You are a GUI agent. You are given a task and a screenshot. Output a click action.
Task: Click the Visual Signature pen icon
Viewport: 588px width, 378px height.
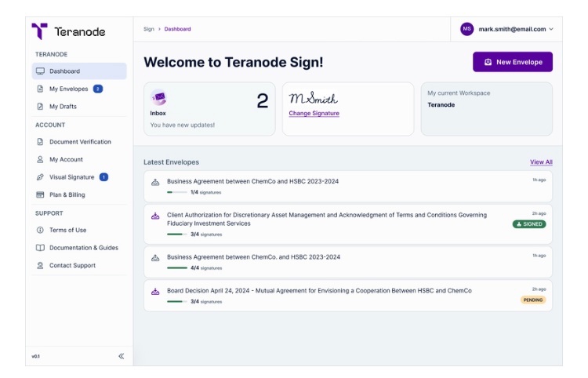click(x=40, y=177)
